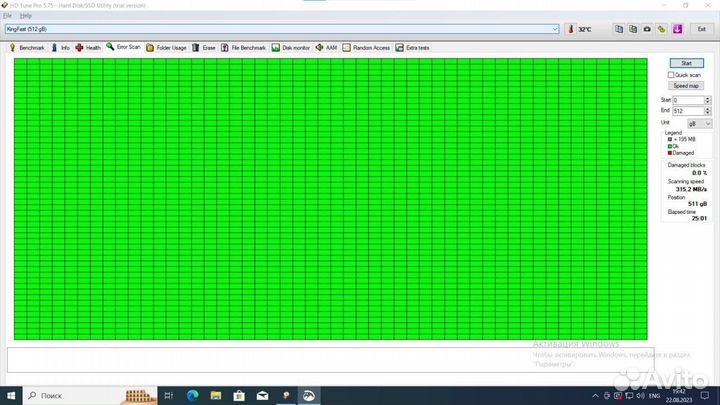Open Microsoft Store from the taskbar
The image size is (720, 405).
239,395
